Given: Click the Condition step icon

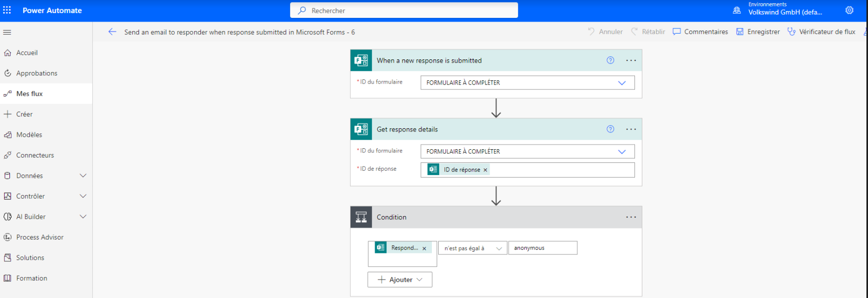Looking at the screenshot, I should point(361,217).
